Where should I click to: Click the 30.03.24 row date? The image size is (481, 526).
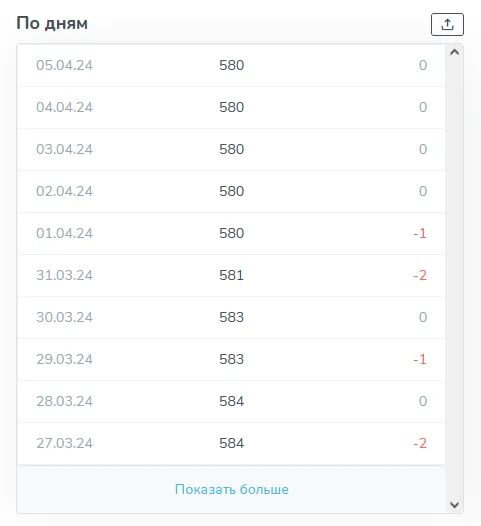64,317
